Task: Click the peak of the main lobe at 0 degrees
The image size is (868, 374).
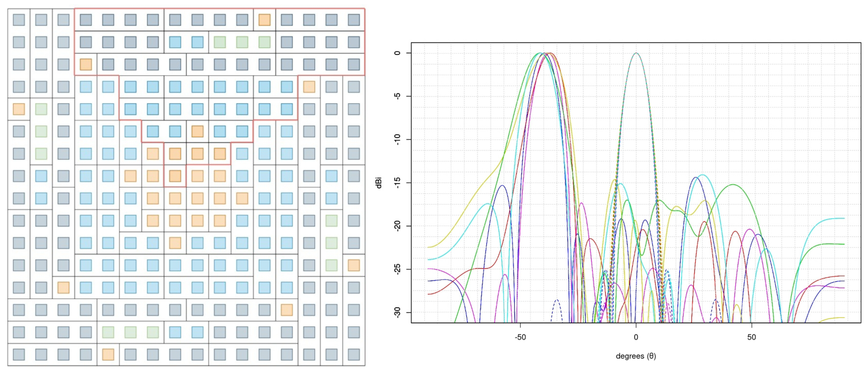Action: pos(636,53)
